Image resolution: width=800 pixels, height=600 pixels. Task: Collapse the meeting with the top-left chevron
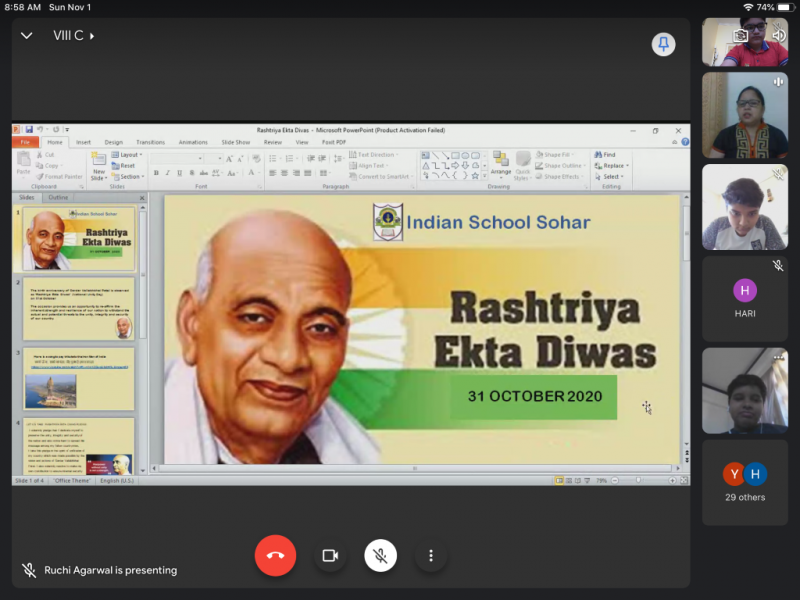pos(27,36)
